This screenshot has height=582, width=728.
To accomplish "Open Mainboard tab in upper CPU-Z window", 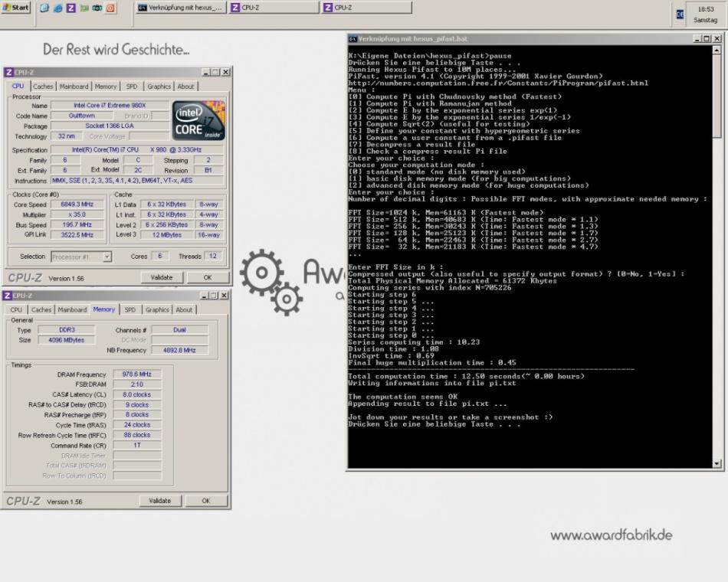I will point(74,87).
